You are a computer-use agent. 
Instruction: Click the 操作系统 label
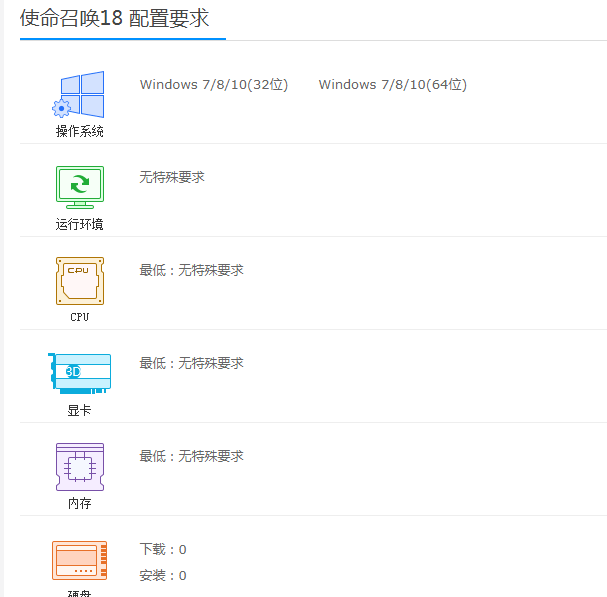coord(79,132)
